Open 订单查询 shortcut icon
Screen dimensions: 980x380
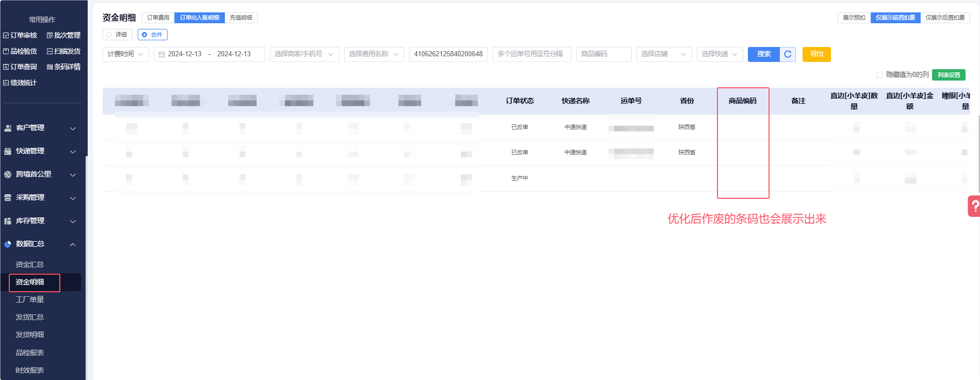[6, 67]
